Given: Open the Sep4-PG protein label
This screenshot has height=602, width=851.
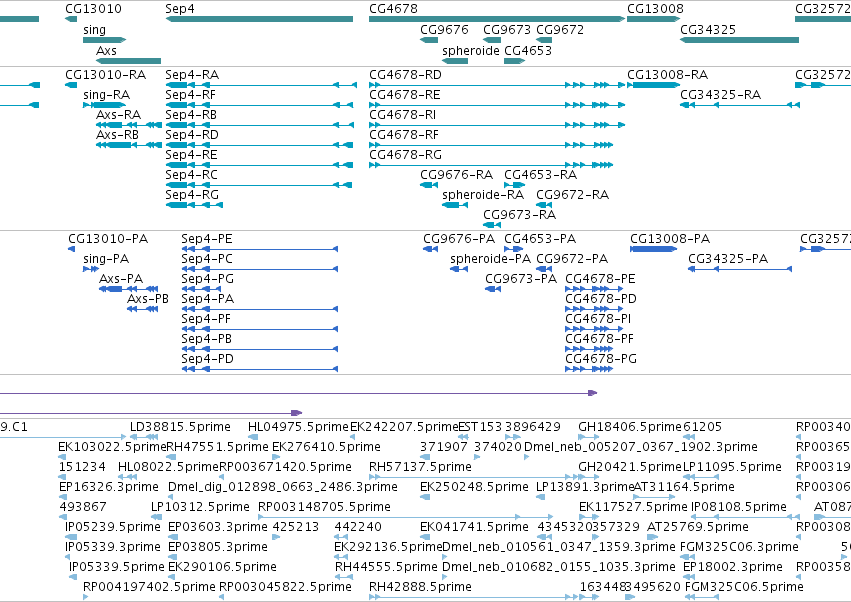Looking at the screenshot, I should [x=207, y=279].
